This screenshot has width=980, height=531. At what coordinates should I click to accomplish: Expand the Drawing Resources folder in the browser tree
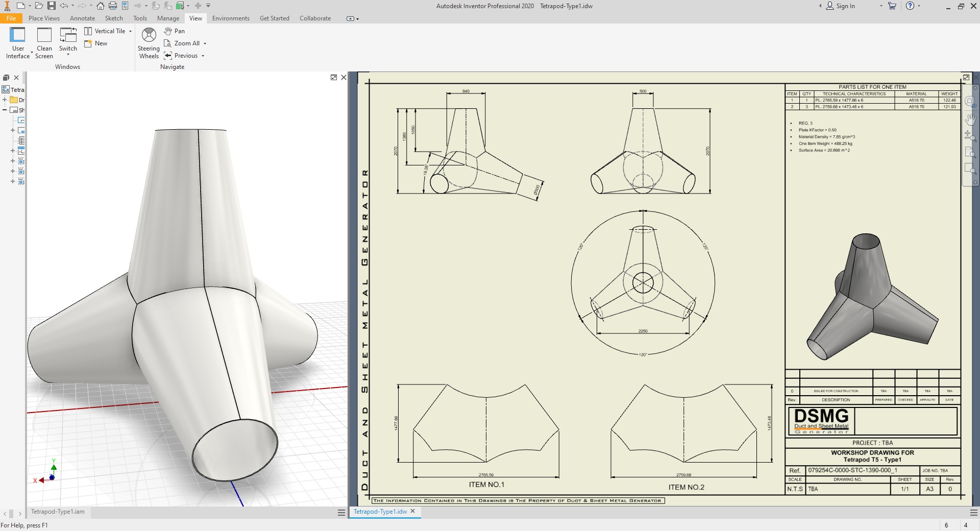click(x=5, y=100)
